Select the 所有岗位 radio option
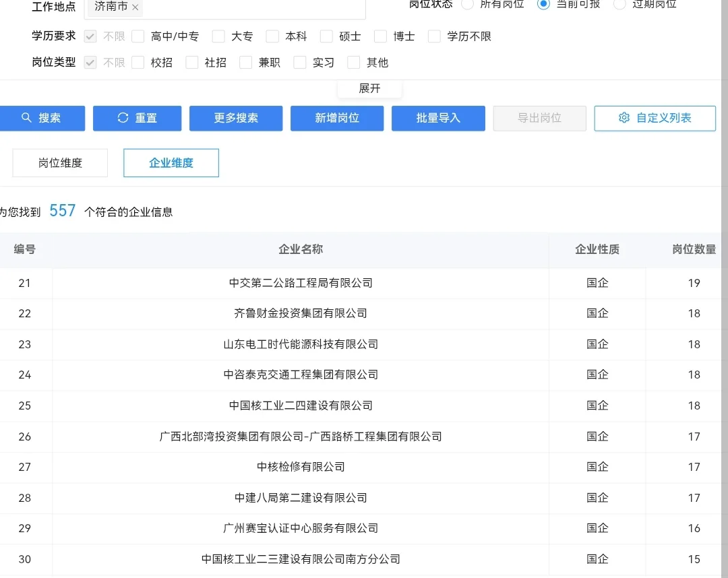The width and height of the screenshot is (728, 578). pyautogui.click(x=468, y=4)
